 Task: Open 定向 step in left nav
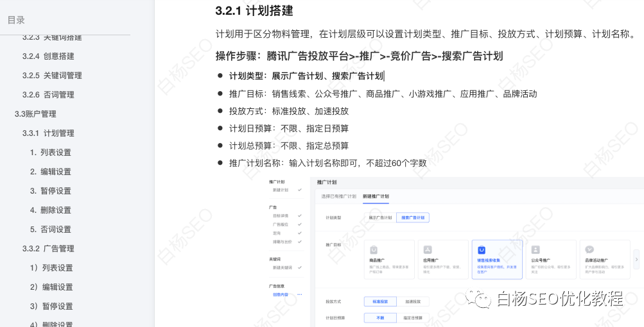[x=277, y=233]
